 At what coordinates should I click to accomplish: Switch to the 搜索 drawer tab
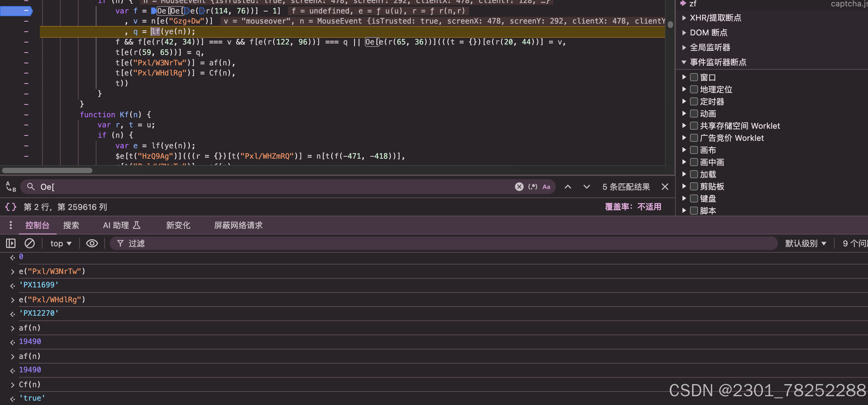71,225
